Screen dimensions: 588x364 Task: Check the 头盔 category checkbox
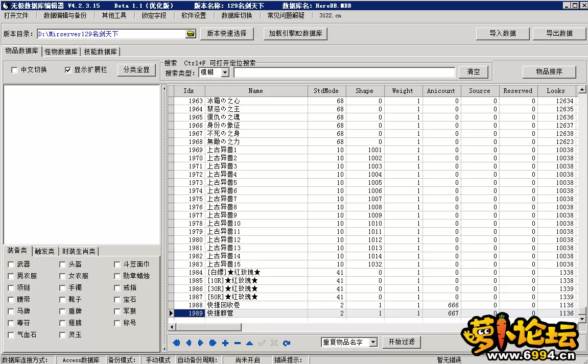pos(62,264)
